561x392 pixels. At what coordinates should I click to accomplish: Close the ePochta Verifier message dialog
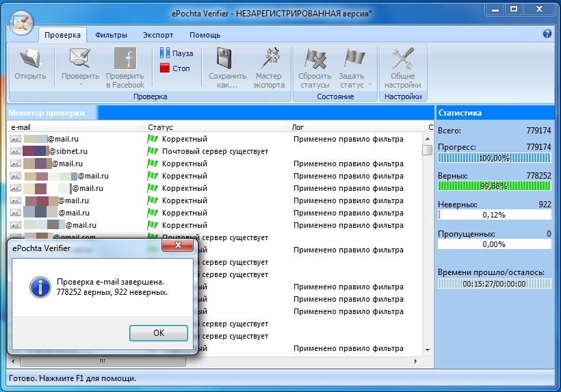[178, 245]
